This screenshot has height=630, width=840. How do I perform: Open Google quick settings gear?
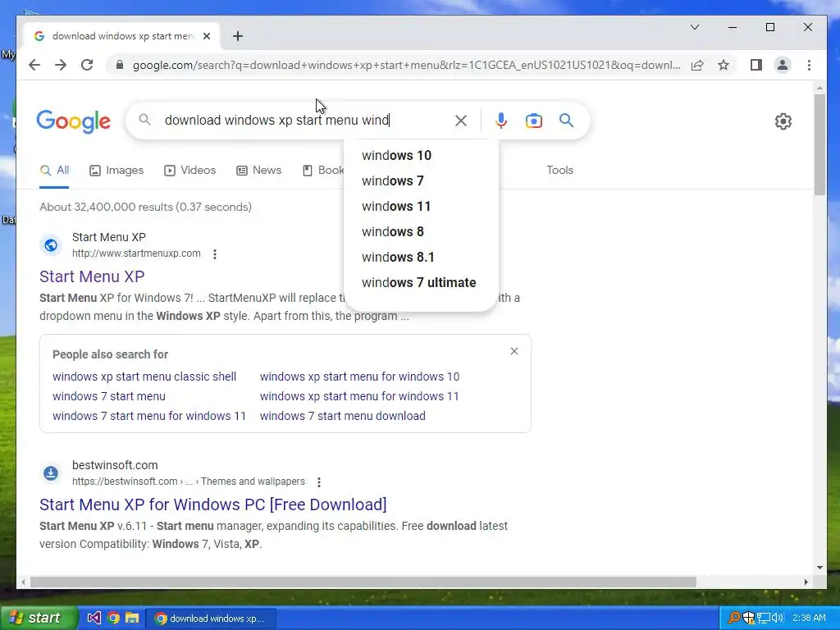point(783,121)
